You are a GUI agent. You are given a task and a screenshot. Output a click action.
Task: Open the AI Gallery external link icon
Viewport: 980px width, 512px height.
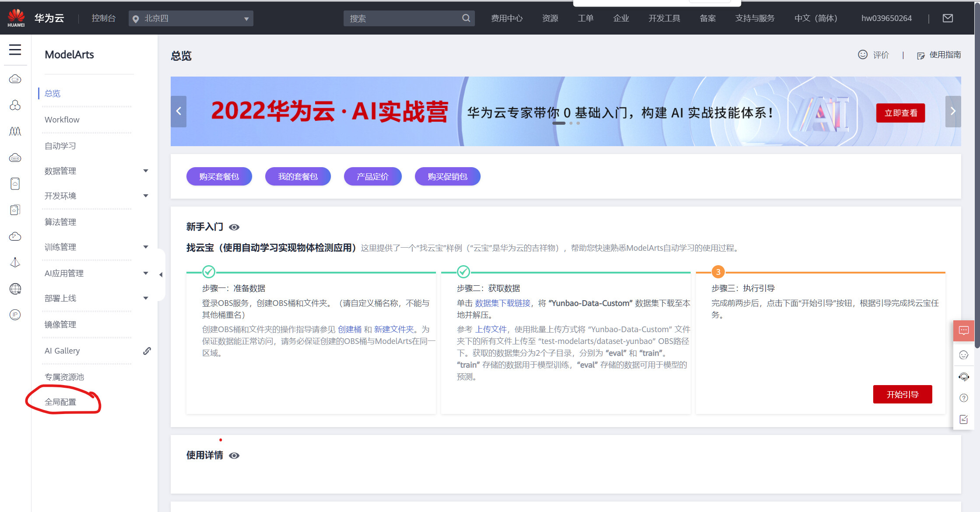click(147, 351)
